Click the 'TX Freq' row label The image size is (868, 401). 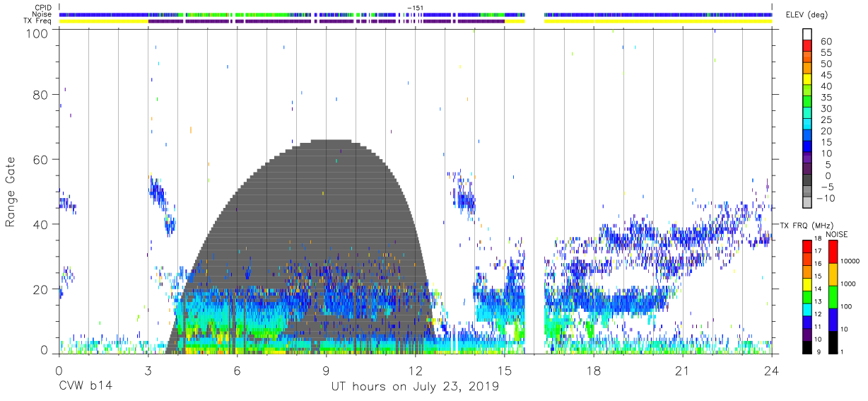37,21
